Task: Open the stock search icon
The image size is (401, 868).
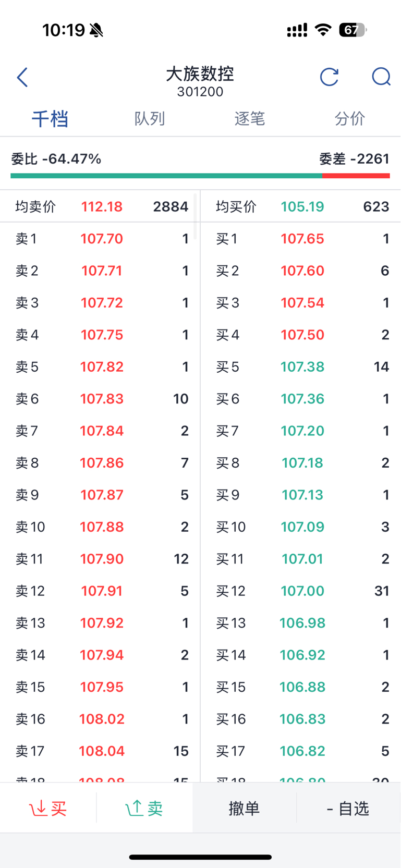Action: (x=381, y=77)
